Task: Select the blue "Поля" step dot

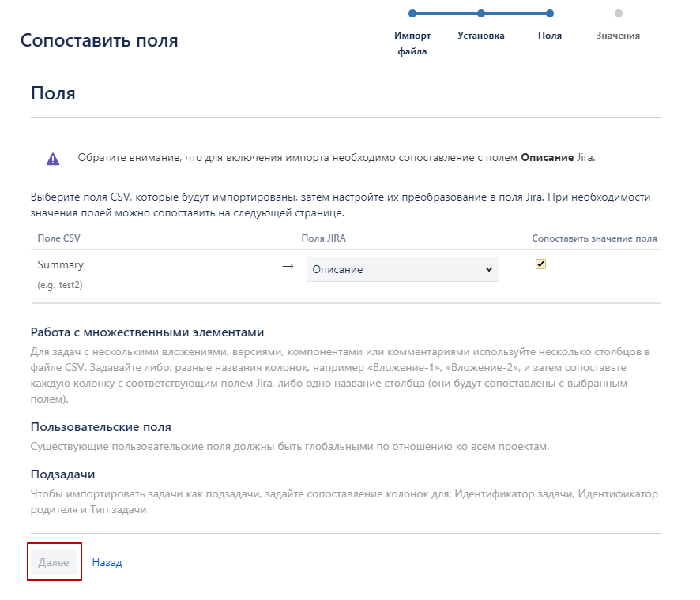Action: tap(551, 13)
